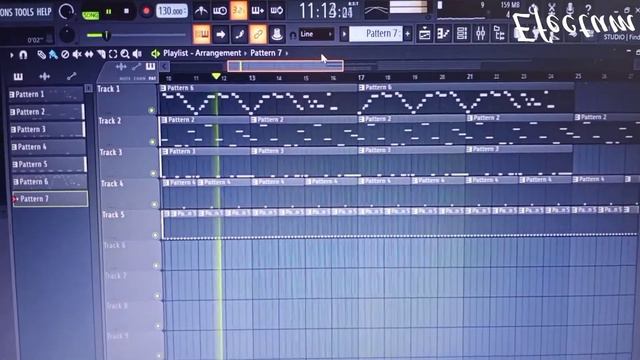Click the green Playlist speaker icon

pos(155,53)
